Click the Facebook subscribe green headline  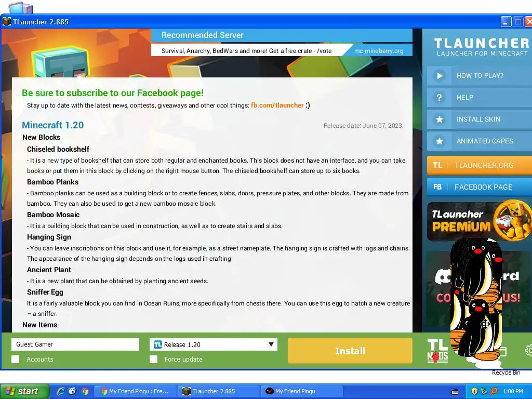click(113, 93)
